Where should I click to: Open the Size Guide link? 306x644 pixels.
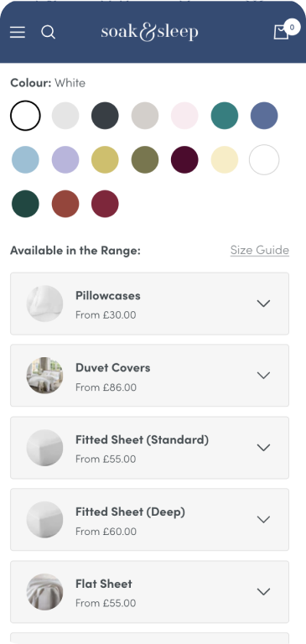click(260, 250)
